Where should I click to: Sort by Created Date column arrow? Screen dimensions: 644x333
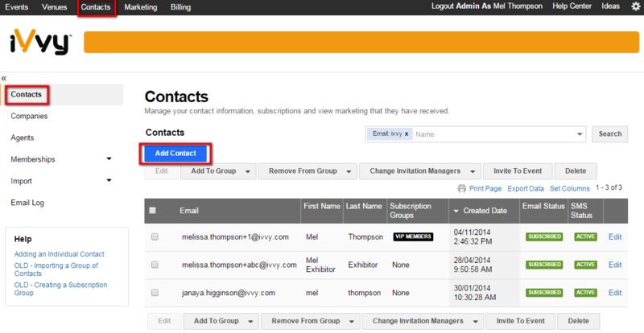tap(456, 211)
